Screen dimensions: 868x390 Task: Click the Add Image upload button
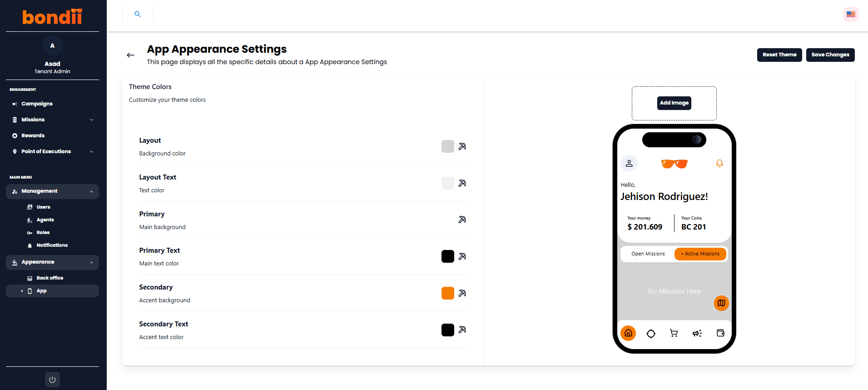pos(674,103)
